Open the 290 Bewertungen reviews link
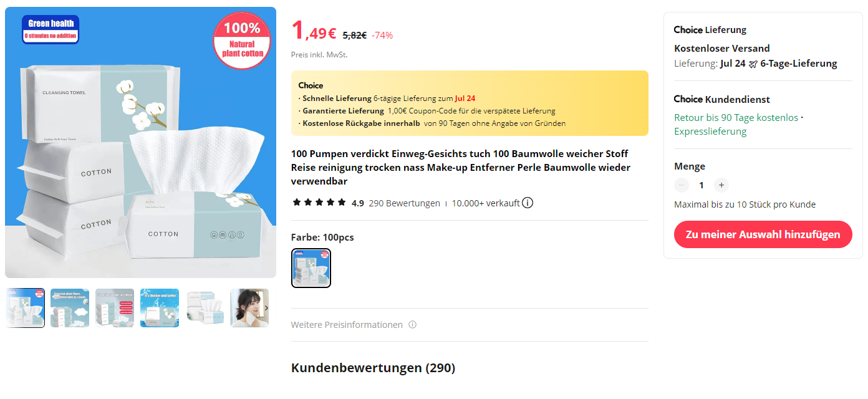This screenshot has height=399, width=868. [x=404, y=203]
